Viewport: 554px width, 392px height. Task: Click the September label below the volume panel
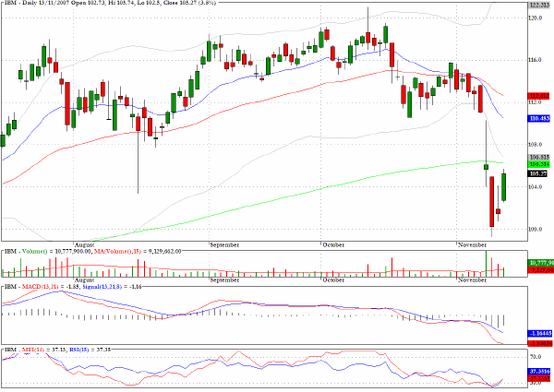tap(224, 280)
